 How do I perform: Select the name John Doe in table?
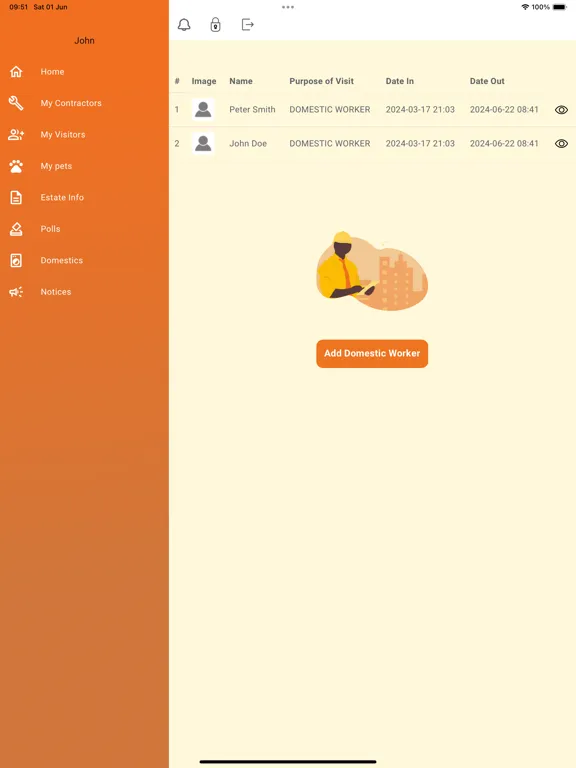tap(248, 144)
